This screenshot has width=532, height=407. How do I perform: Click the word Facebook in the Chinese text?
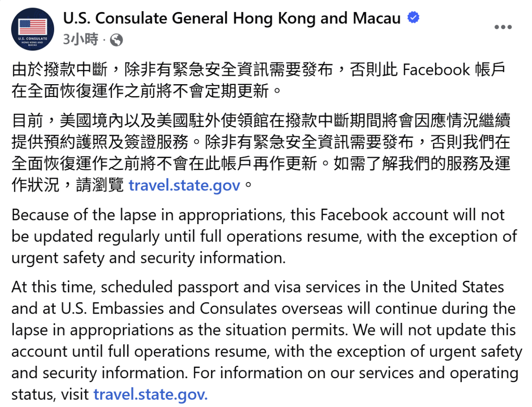430,70
